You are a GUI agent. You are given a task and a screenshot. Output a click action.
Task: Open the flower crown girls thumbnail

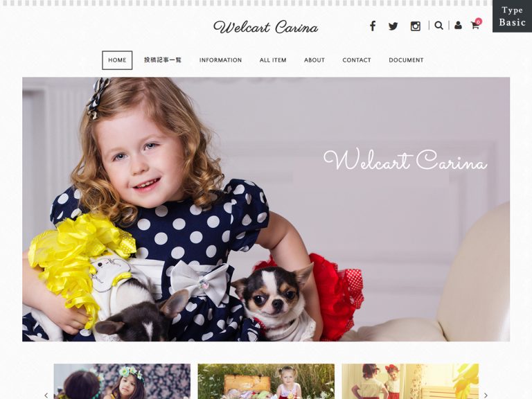pos(122,382)
